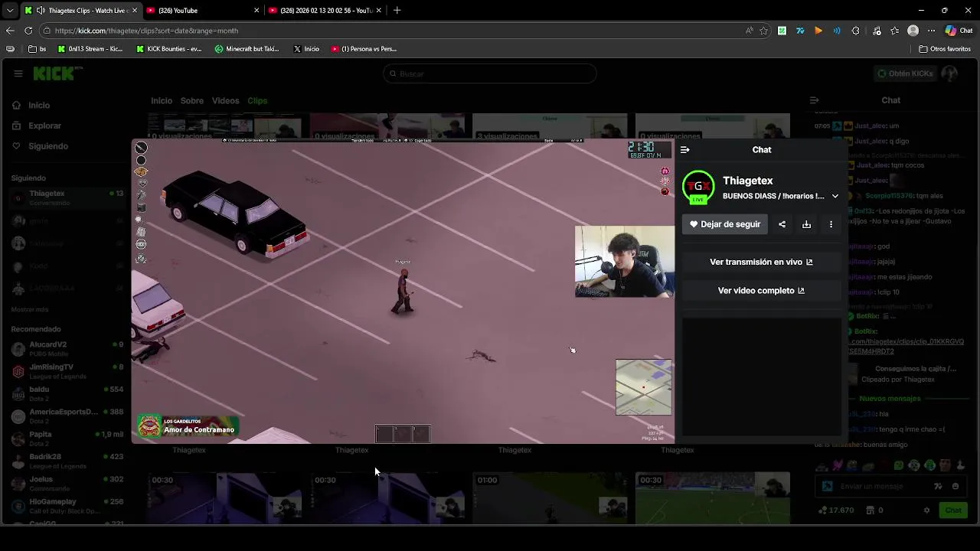Open the KICK Bounties bookmark
Viewport: 980px width, 551px height.
click(168, 49)
